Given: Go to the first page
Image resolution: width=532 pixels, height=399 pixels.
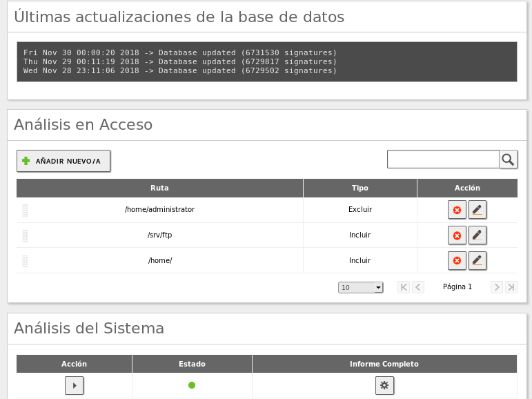Looking at the screenshot, I should click(404, 287).
